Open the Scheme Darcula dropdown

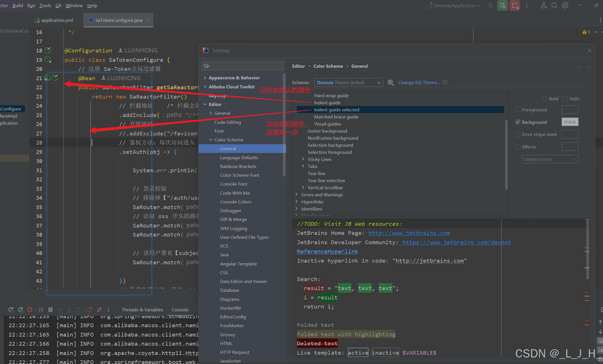pyautogui.click(x=349, y=82)
